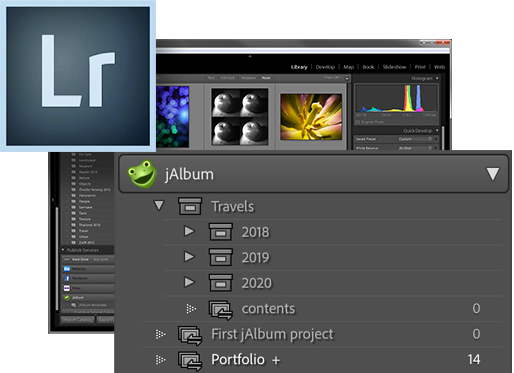This screenshot has height=373, width=514.
Task: Click the Behance icon in Publish Services
Action: 67,269
